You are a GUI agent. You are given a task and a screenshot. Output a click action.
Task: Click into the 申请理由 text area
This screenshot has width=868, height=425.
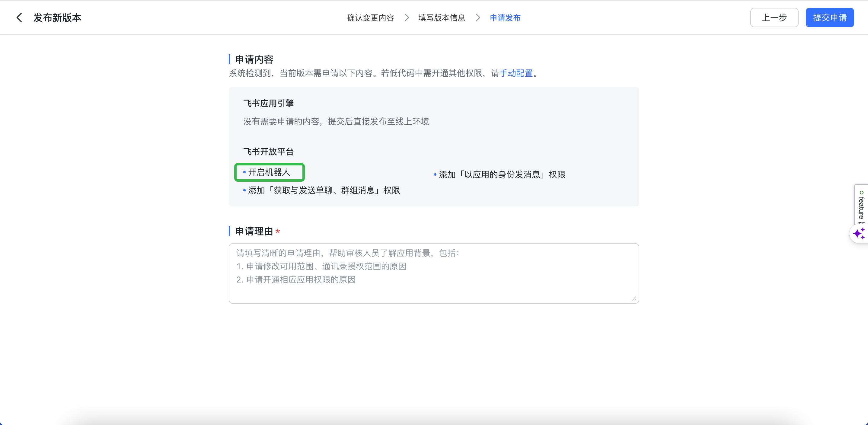click(x=434, y=273)
